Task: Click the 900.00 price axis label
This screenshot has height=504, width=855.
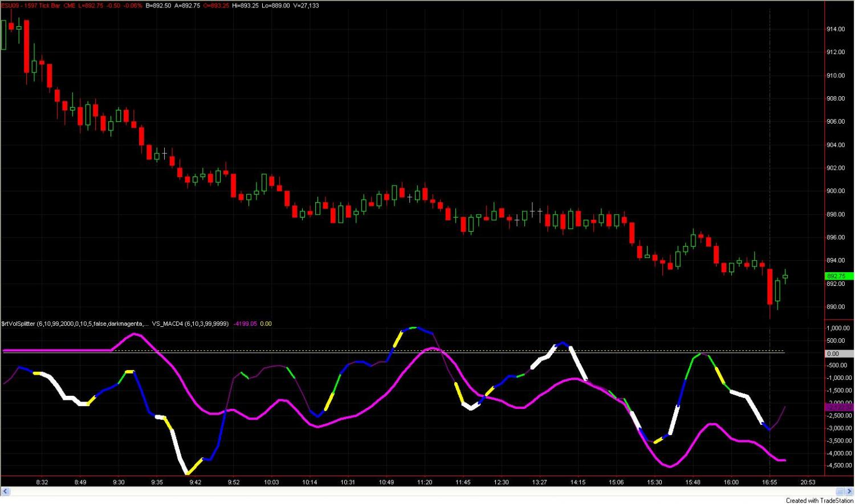Action: click(x=836, y=191)
